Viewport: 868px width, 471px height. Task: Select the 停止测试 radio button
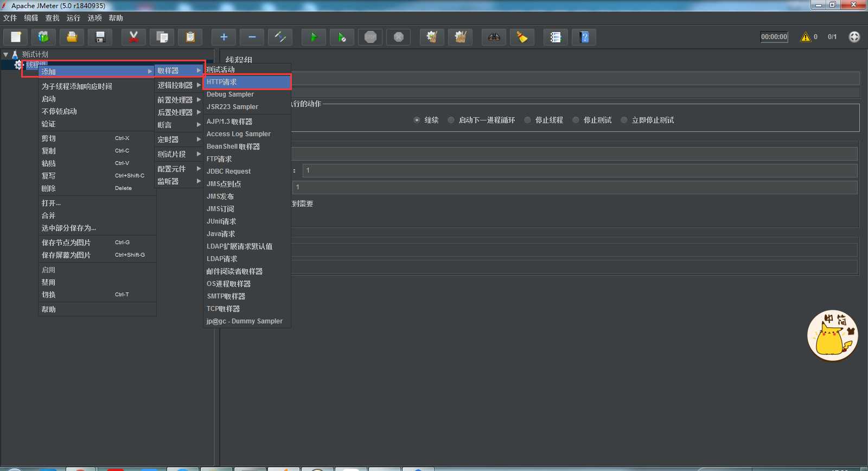(576, 120)
